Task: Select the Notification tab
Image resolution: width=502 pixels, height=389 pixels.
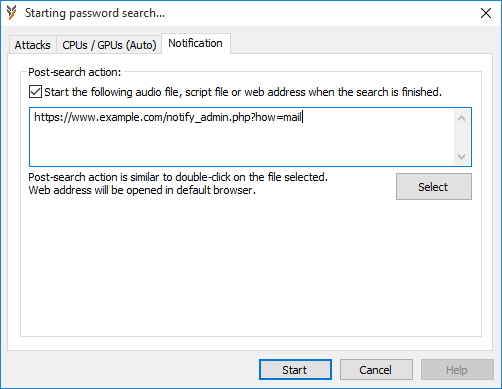Action: click(196, 43)
